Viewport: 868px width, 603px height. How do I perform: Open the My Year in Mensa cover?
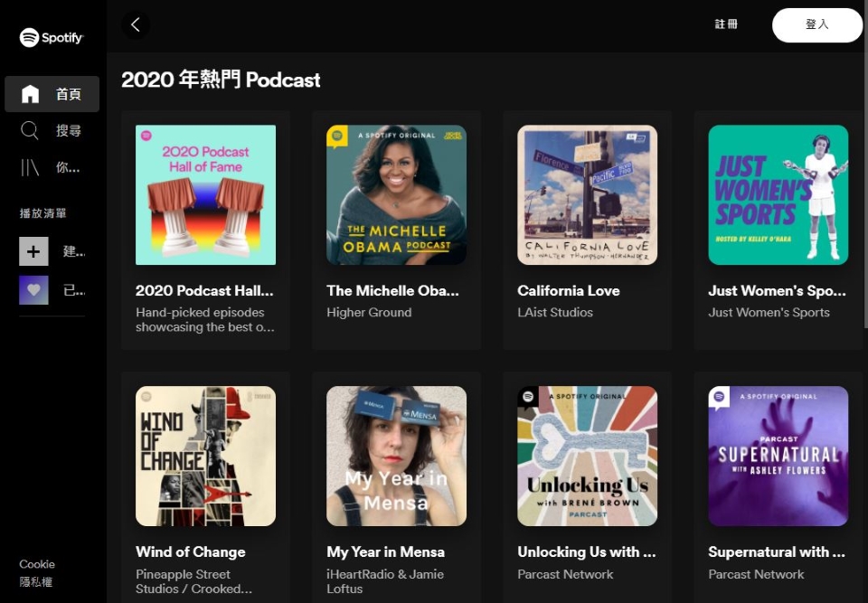pos(396,457)
